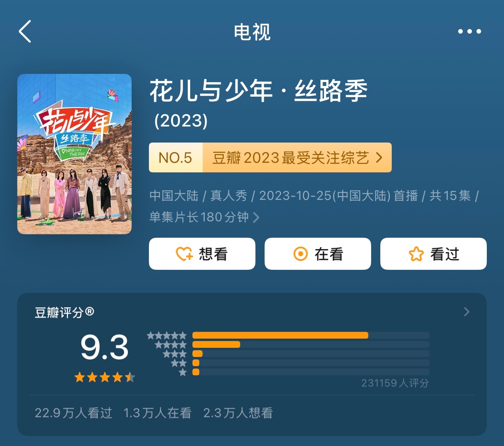This screenshot has width=504, height=446.
Task: Tap the back arrow icon
Action: coord(25,31)
